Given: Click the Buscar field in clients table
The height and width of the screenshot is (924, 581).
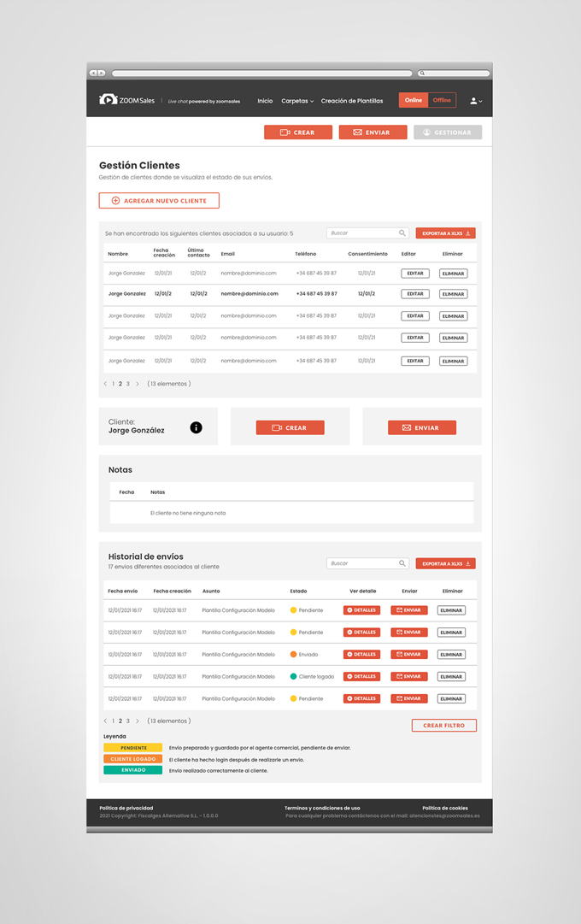Looking at the screenshot, I should 361,232.
